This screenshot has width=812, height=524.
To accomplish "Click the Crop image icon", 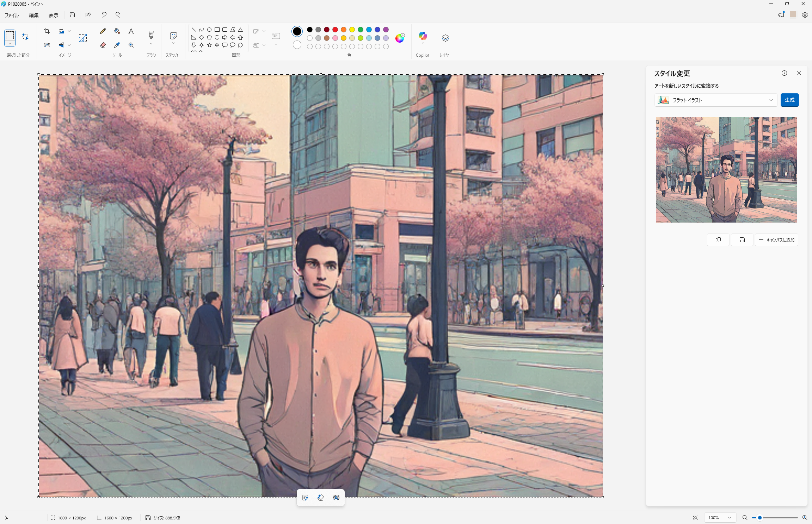I will [x=47, y=31].
